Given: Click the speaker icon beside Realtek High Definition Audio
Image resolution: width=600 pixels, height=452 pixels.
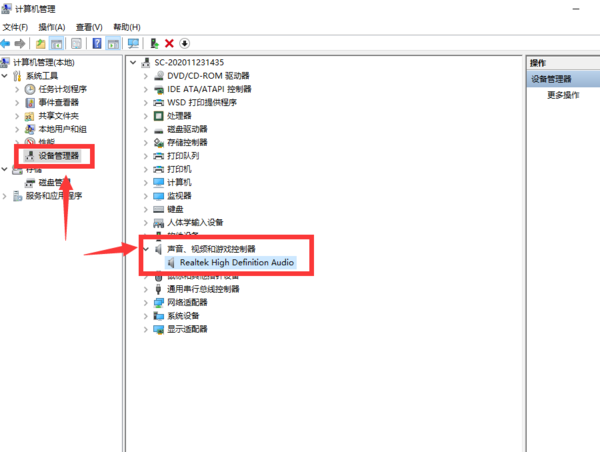Looking at the screenshot, I should pyautogui.click(x=171, y=263).
